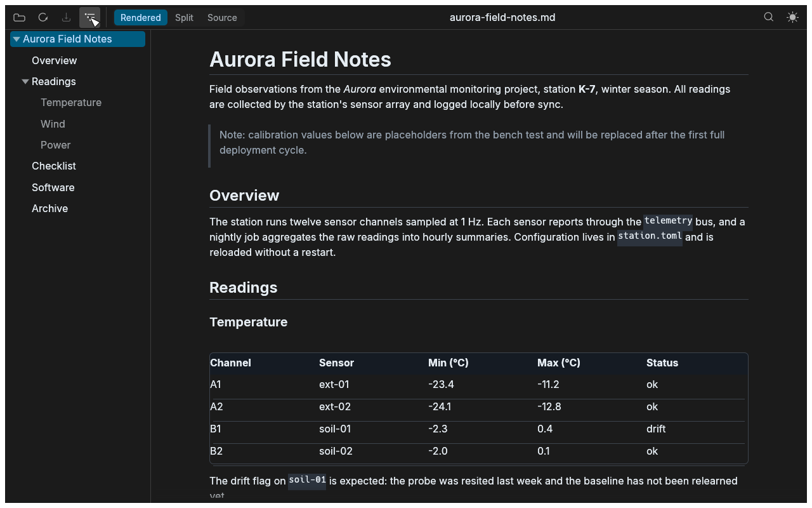Navigate to Software in the outline
This screenshot has width=812, height=508.
[53, 187]
